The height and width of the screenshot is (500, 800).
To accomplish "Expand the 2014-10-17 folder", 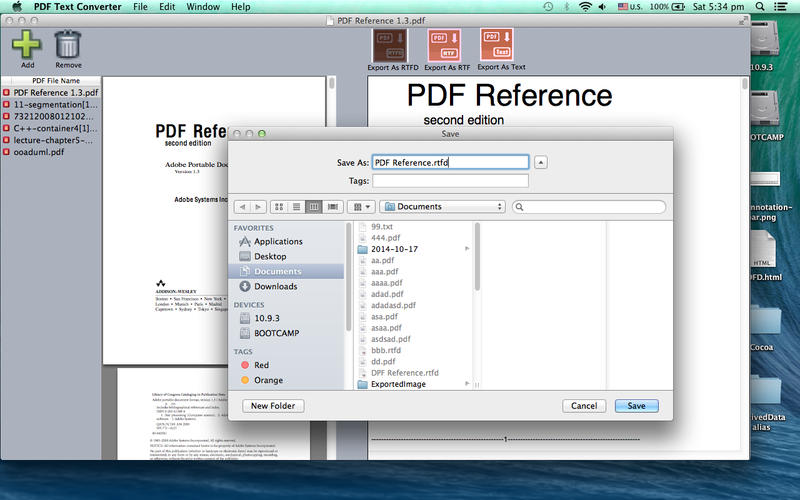I will point(467,248).
